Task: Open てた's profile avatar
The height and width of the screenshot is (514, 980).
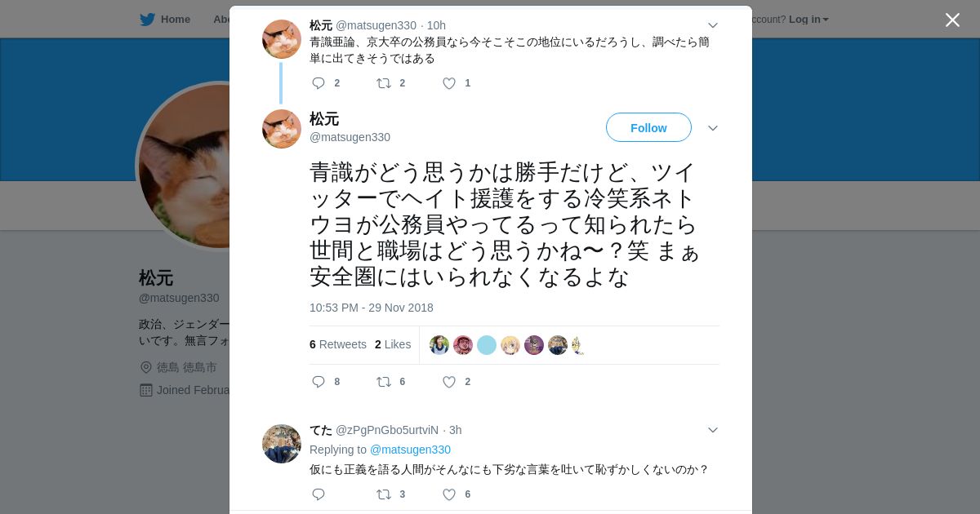Action: pos(282,444)
